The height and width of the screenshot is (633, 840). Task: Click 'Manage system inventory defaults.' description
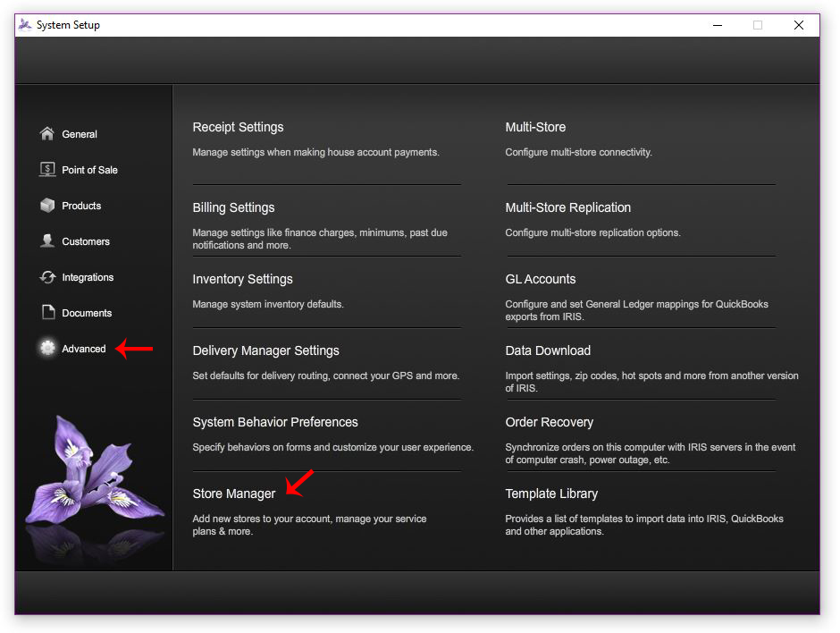click(268, 305)
